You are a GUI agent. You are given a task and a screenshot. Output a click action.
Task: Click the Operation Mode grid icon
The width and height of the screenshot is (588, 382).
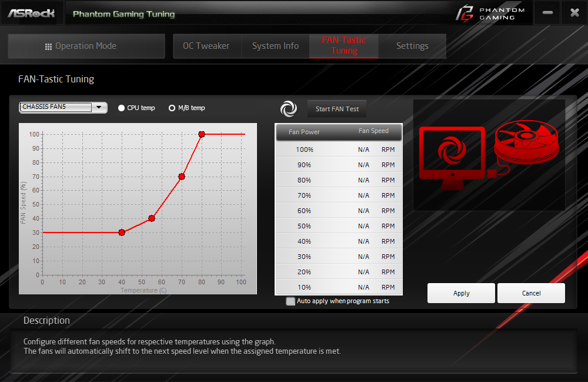[48, 46]
